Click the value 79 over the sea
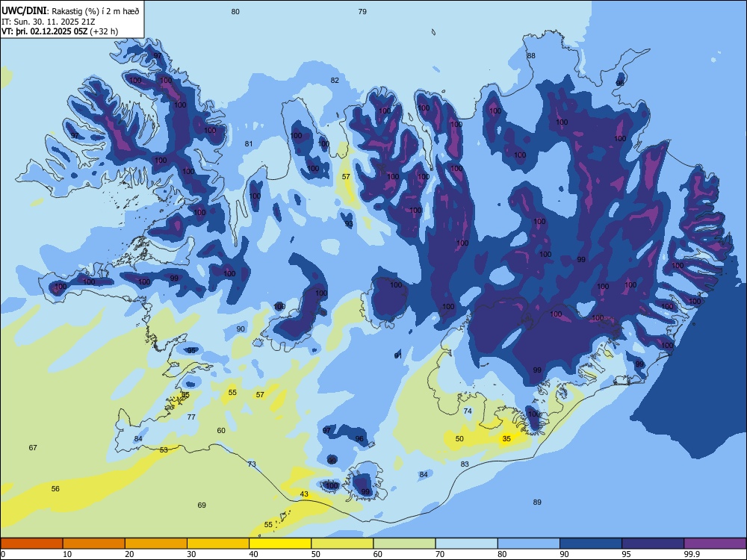The width and height of the screenshot is (747, 560). click(x=362, y=11)
